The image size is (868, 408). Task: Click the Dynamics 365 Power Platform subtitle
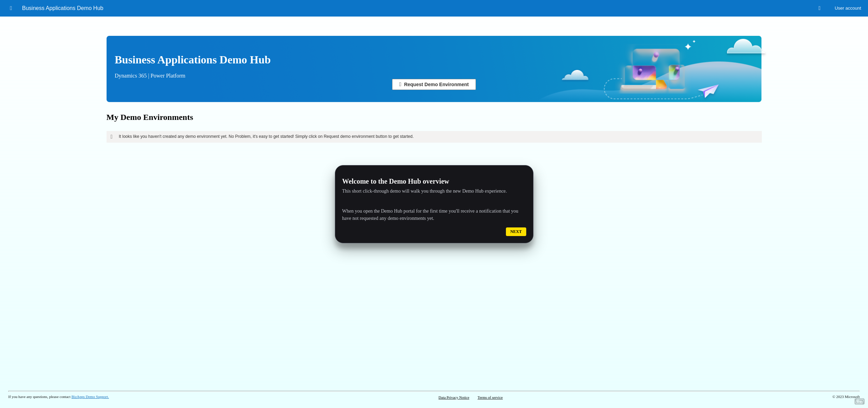point(150,75)
